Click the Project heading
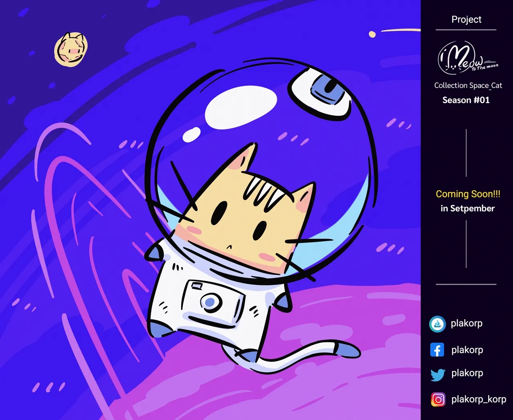This screenshot has height=420, width=513. (x=466, y=19)
